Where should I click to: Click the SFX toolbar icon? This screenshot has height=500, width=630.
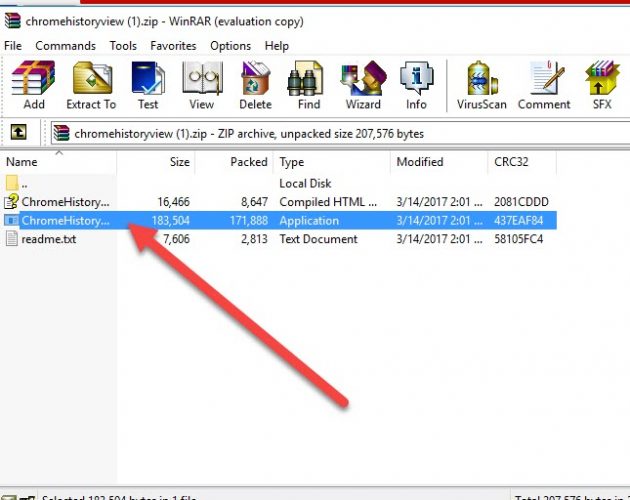click(x=602, y=85)
